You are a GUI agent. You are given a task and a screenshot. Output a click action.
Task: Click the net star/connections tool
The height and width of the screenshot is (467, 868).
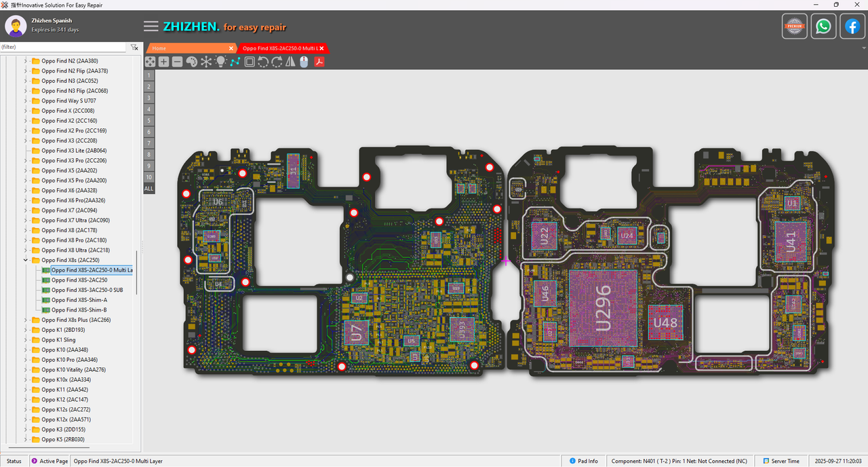tap(206, 62)
